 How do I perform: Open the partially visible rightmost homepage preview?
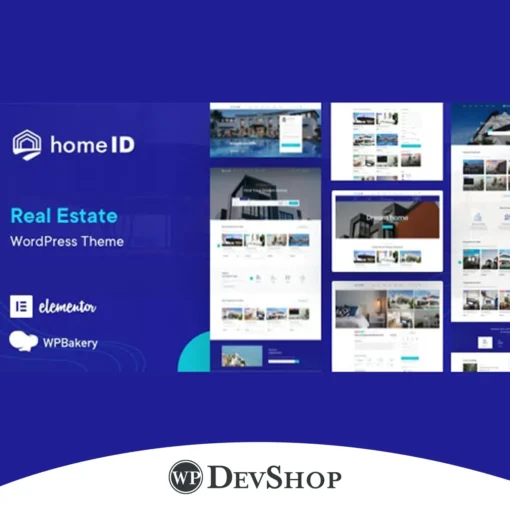coord(480,212)
